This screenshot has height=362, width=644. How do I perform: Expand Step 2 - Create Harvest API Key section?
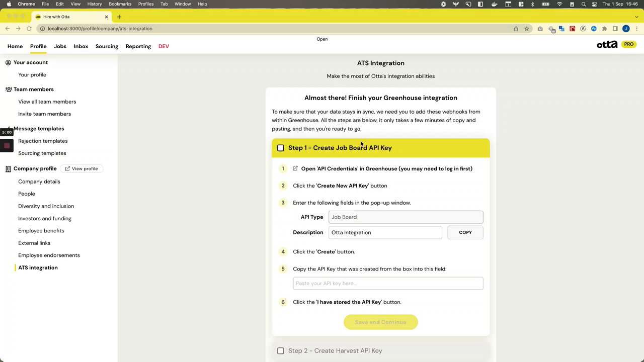tap(381, 351)
